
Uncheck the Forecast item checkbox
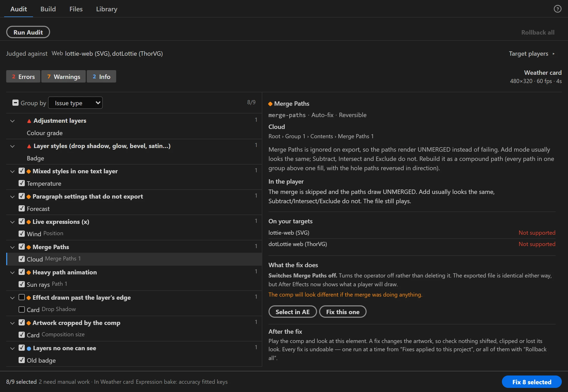pos(22,208)
